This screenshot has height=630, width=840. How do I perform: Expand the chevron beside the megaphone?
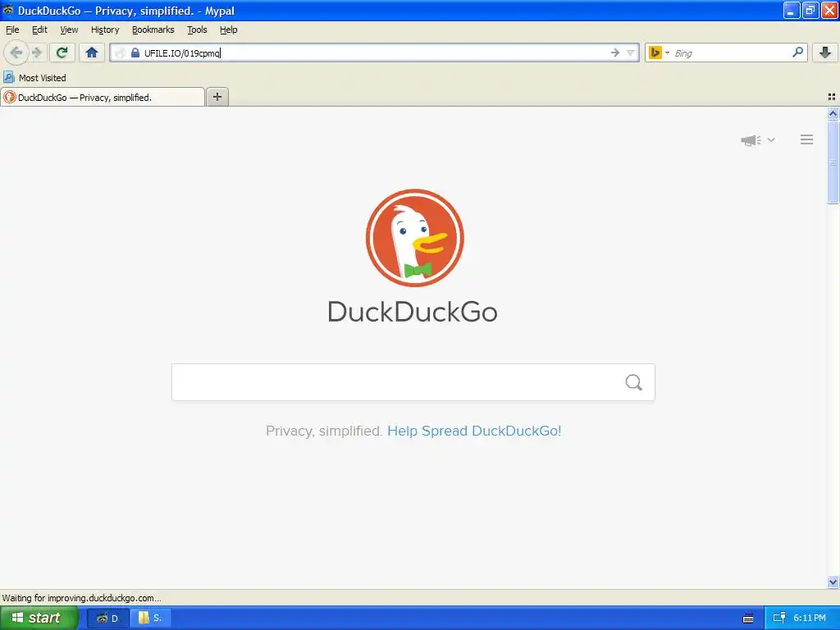tap(771, 139)
